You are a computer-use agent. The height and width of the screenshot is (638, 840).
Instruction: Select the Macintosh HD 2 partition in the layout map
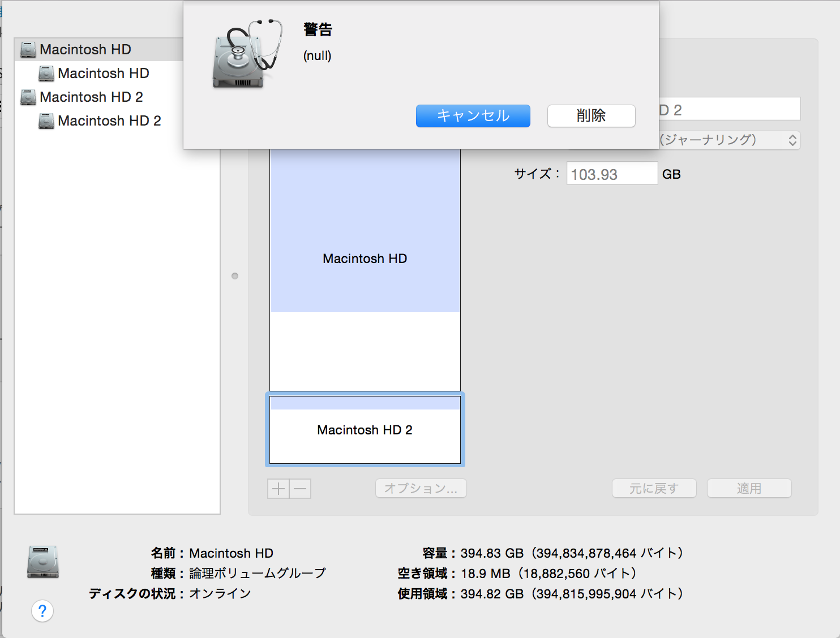365,430
